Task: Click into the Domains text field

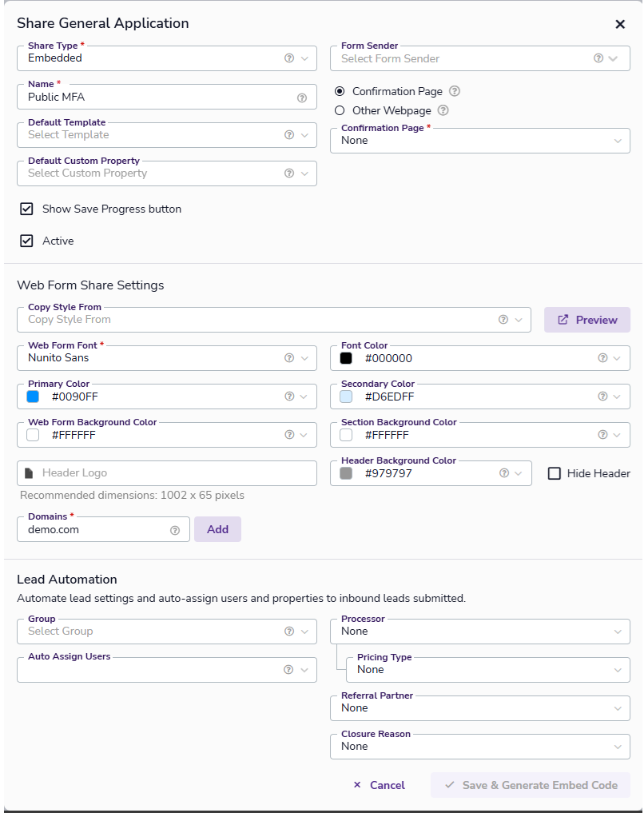Action: 92,530
